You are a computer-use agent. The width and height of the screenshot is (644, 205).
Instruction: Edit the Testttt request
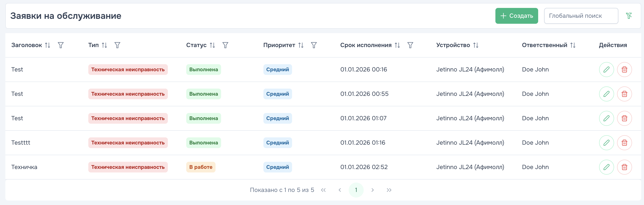[607, 143]
